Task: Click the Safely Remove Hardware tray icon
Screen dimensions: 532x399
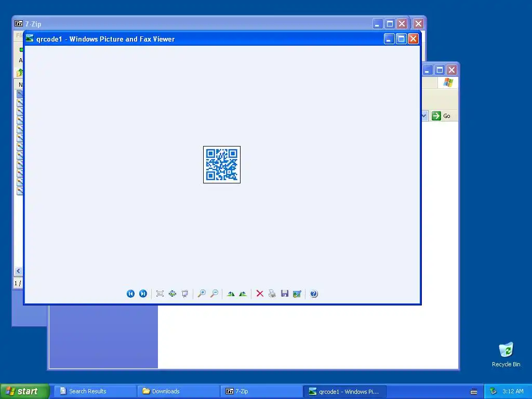Action: click(494, 391)
